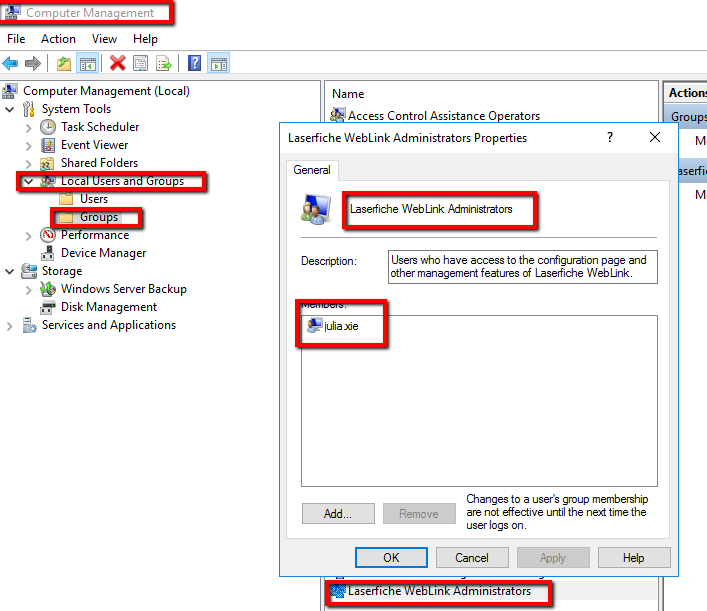Click the Windows Server Backup icon

(x=48, y=289)
